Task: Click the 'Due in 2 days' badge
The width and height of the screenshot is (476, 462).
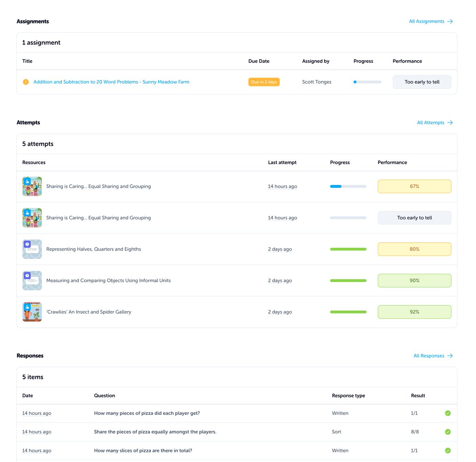Action: point(264,82)
